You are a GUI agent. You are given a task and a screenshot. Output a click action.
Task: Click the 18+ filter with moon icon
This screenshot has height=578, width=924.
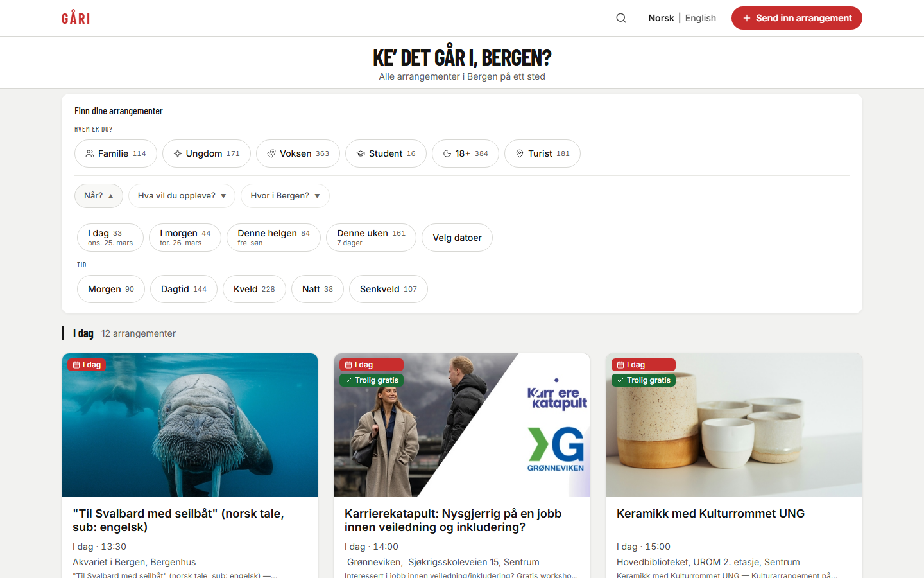465,153
